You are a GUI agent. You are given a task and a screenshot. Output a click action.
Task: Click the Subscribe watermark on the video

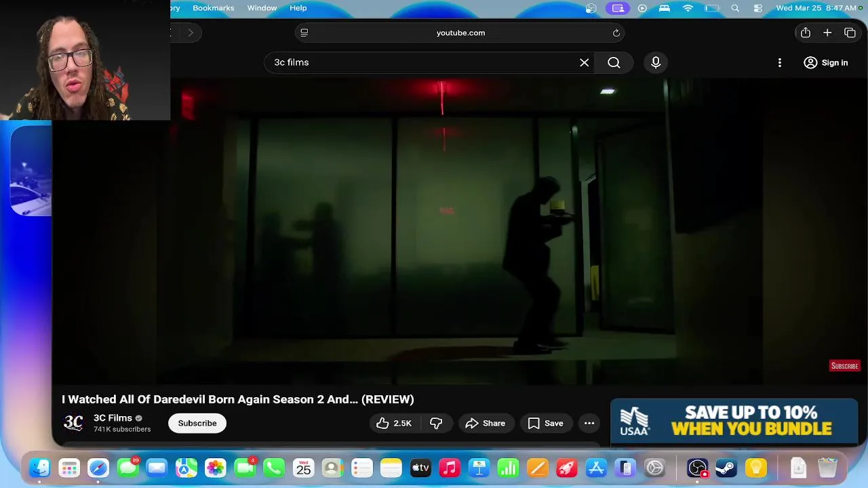click(844, 366)
